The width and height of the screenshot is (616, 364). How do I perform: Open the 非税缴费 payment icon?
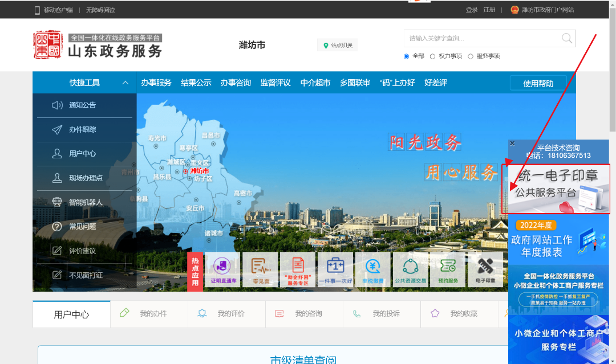pos(373,269)
